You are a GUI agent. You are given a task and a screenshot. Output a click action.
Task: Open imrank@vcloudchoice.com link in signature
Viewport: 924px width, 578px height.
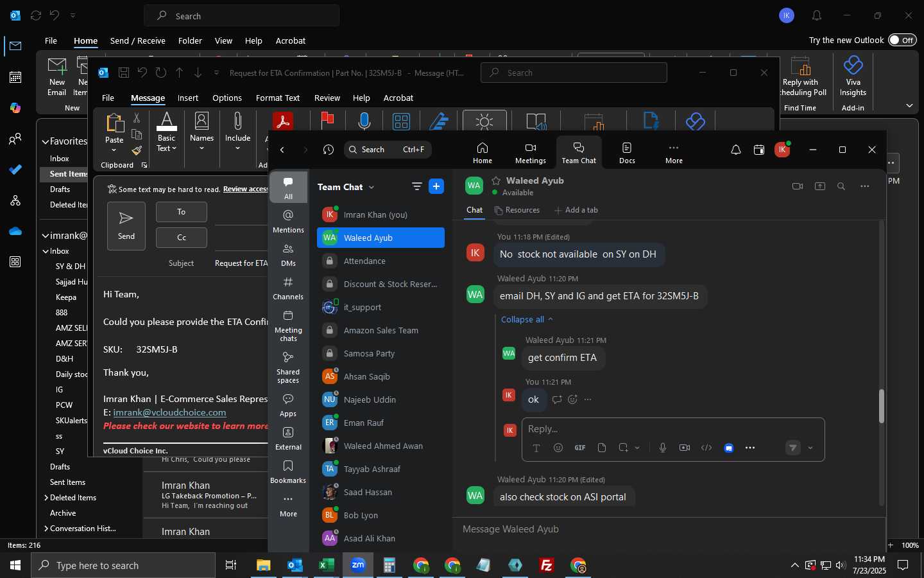tap(170, 412)
